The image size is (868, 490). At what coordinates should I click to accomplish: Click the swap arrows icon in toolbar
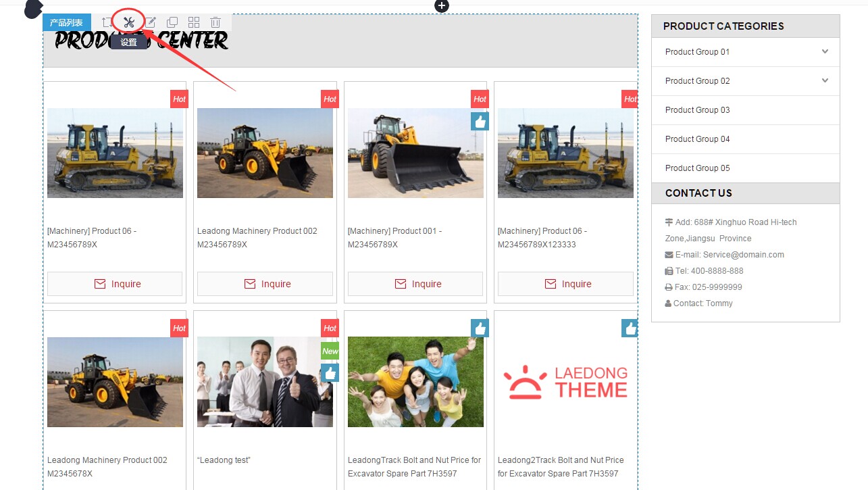click(107, 22)
